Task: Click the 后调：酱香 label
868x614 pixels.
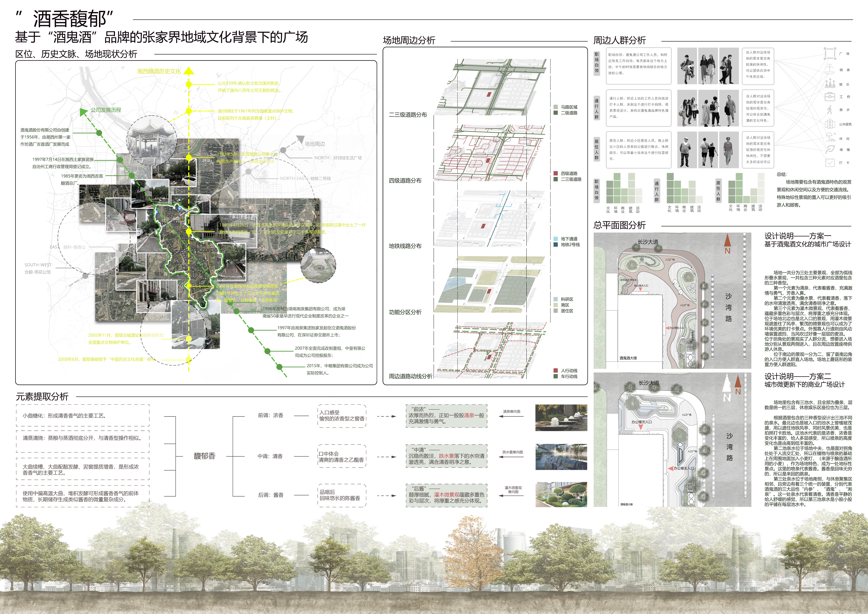Action: point(271,495)
